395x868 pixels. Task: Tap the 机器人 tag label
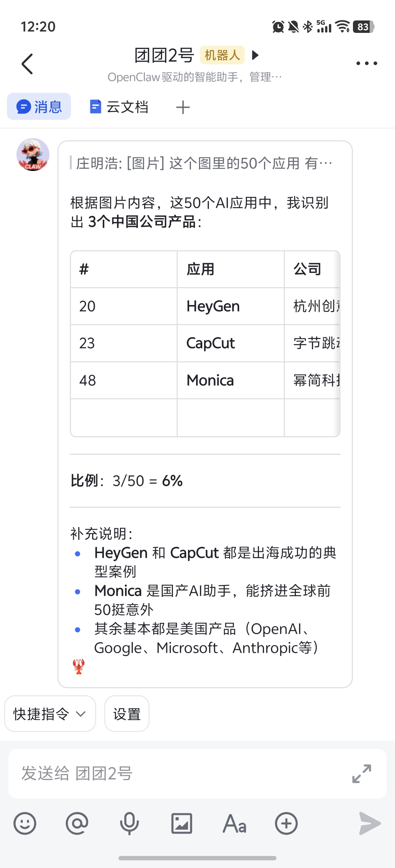(x=222, y=55)
